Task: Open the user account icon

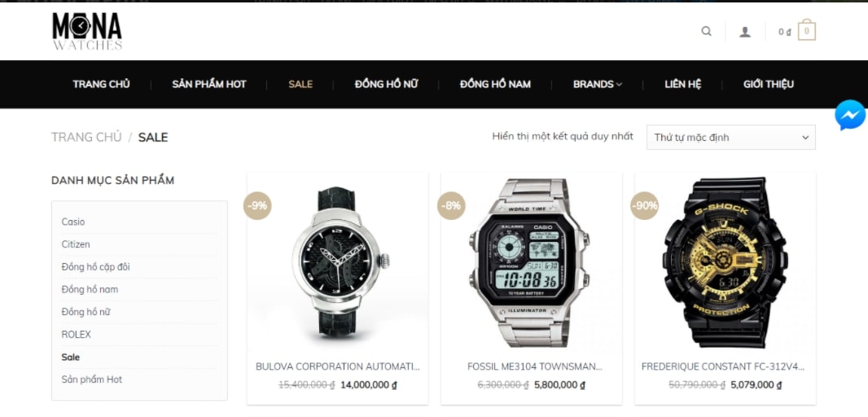Action: click(x=745, y=32)
